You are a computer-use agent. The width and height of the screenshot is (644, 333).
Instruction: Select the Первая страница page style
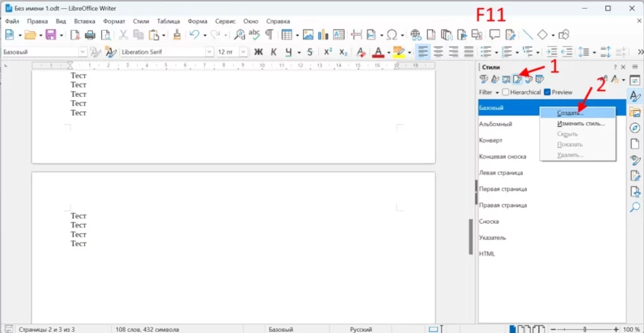(x=552, y=189)
